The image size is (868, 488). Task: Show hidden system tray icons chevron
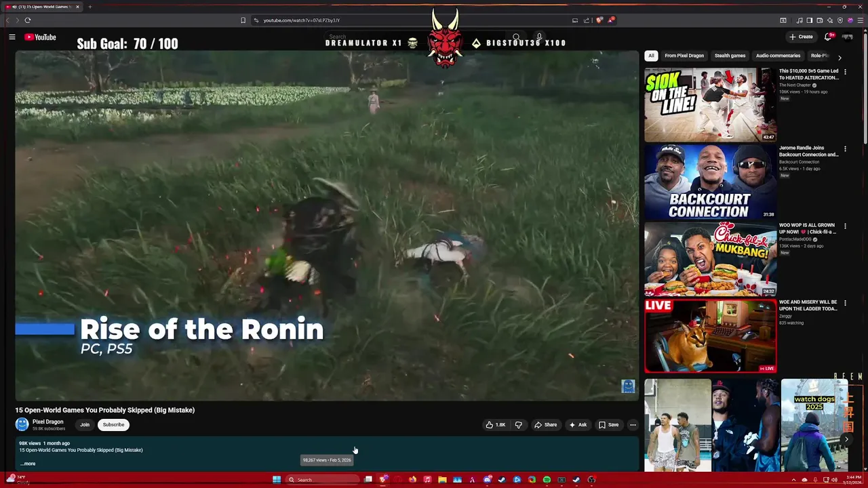[x=794, y=480]
